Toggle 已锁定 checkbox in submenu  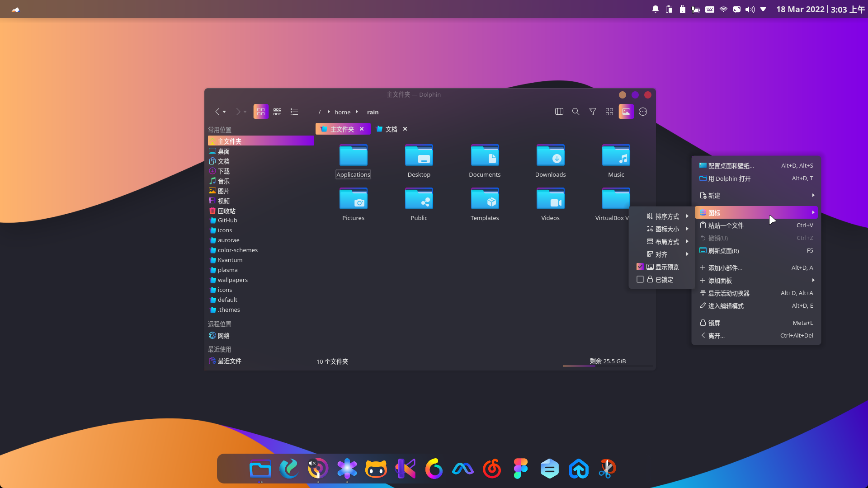point(640,280)
